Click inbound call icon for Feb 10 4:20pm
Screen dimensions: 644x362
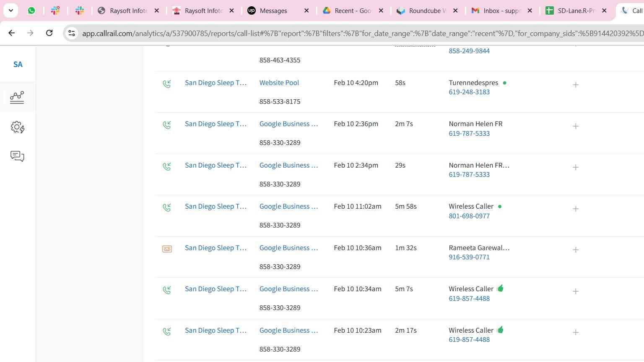pyautogui.click(x=167, y=84)
